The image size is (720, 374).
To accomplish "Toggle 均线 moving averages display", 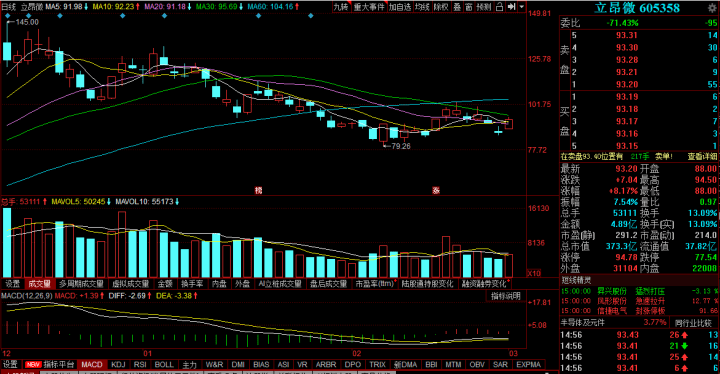I will [x=422, y=7].
